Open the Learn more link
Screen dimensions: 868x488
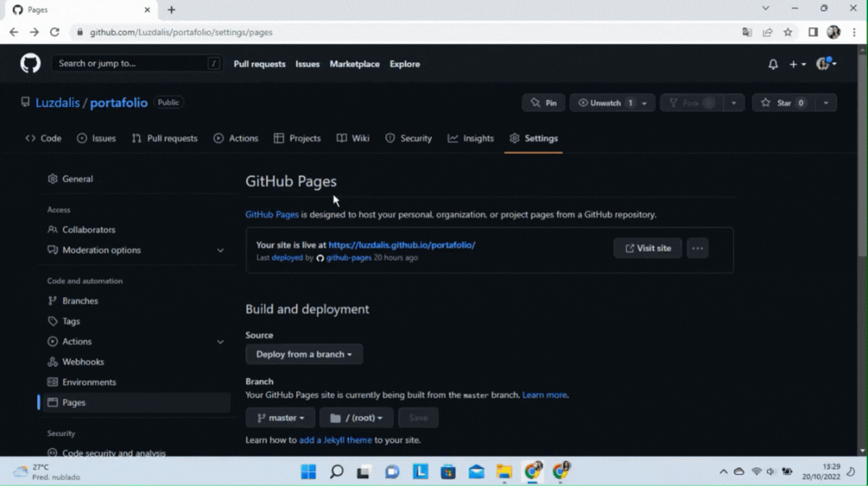[x=545, y=394]
